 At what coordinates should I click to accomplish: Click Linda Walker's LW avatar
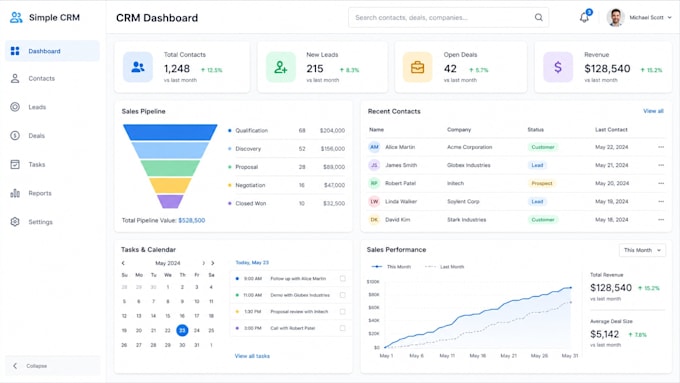(x=374, y=201)
